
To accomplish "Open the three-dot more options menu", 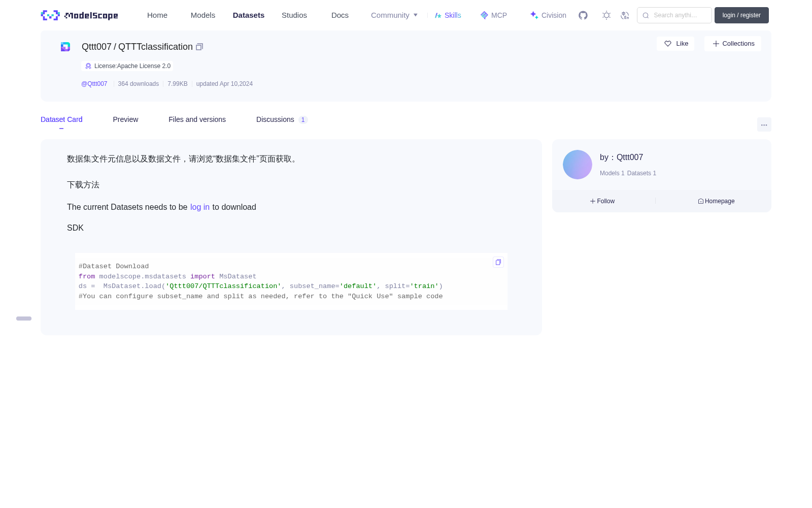I will point(764,124).
